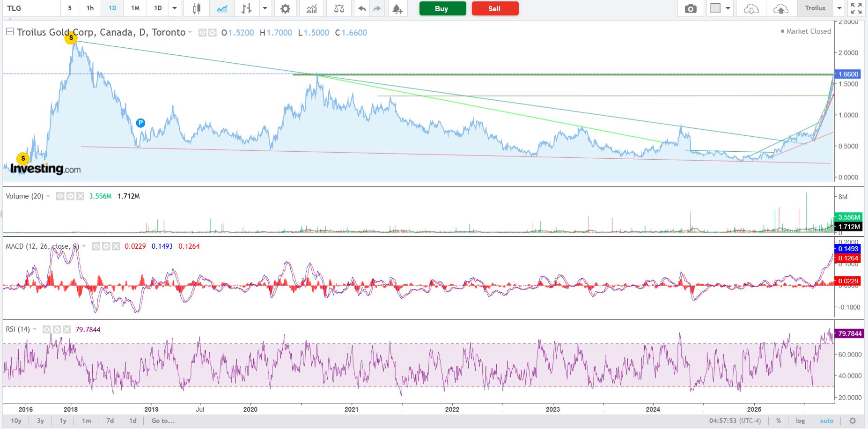Toggle log scale
Image resolution: width=868 pixels, height=429 pixels.
(x=801, y=421)
